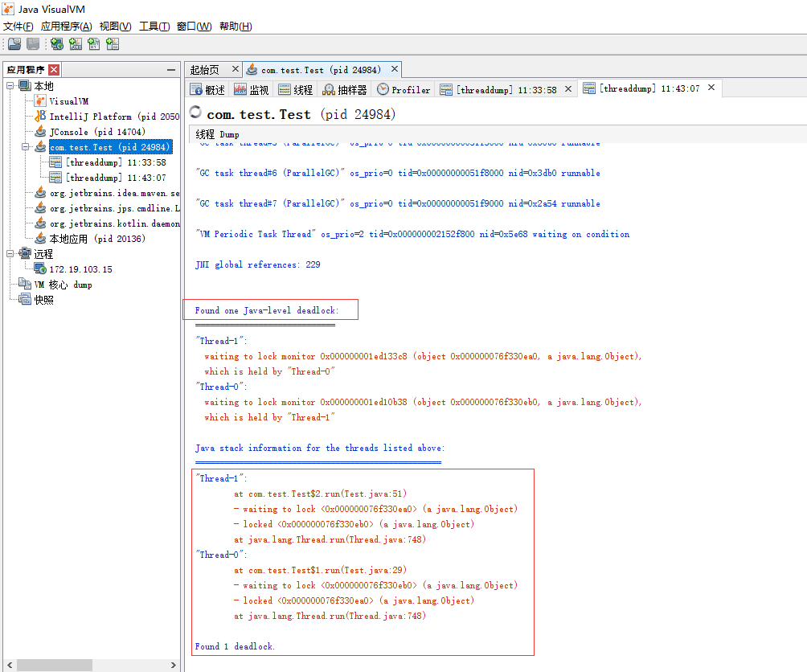Image resolution: width=807 pixels, height=672 pixels.
Task: Click sidebar horizontal scrollbar left arrow
Action: [x=10, y=666]
